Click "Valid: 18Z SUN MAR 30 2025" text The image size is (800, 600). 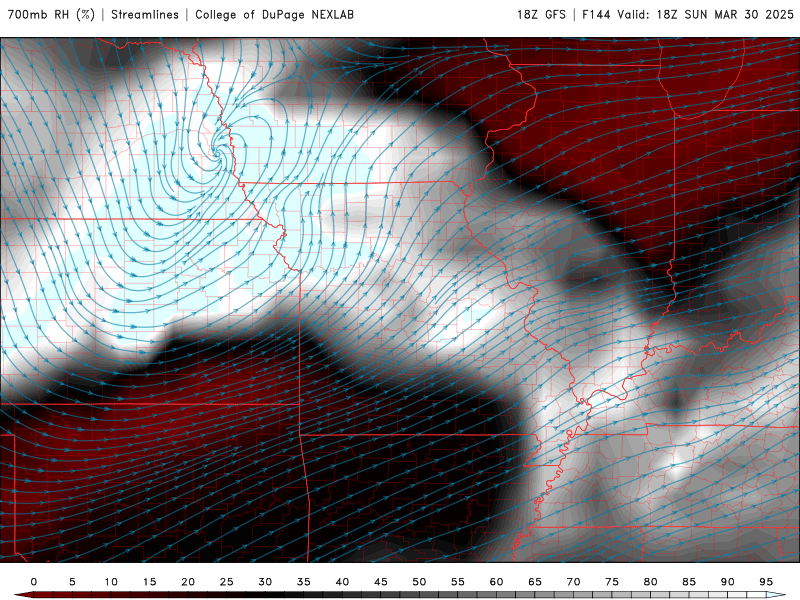[706, 14]
